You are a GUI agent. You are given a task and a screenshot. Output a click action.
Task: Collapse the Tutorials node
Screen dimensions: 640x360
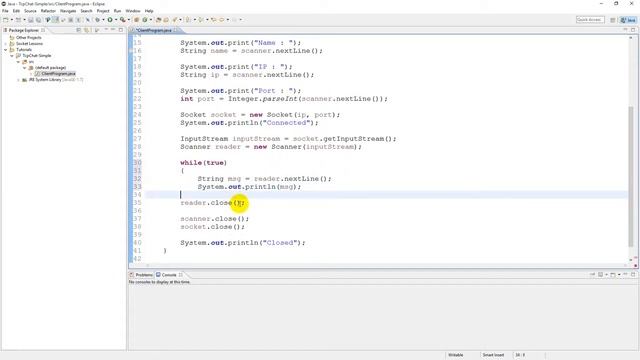(x=6, y=49)
